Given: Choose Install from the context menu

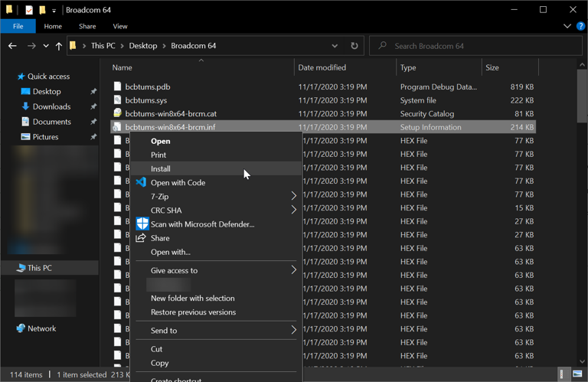Looking at the screenshot, I should coord(161,168).
